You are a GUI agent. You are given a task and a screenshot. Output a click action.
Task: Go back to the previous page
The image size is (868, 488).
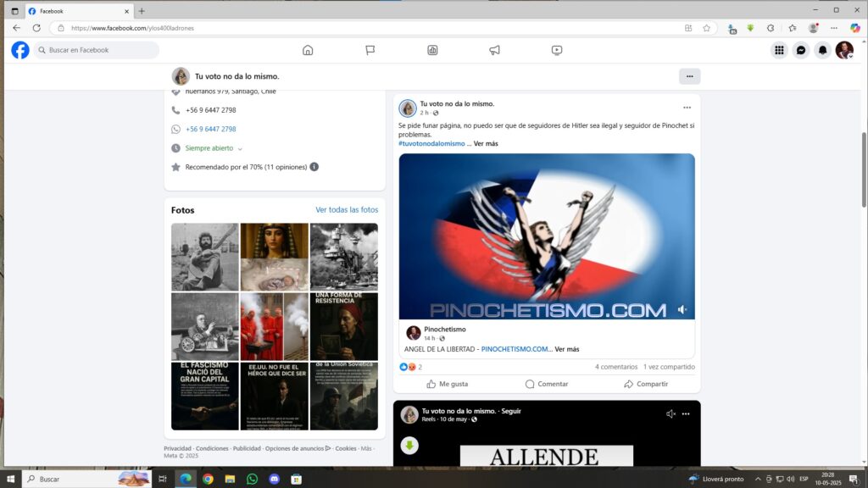[x=17, y=28]
